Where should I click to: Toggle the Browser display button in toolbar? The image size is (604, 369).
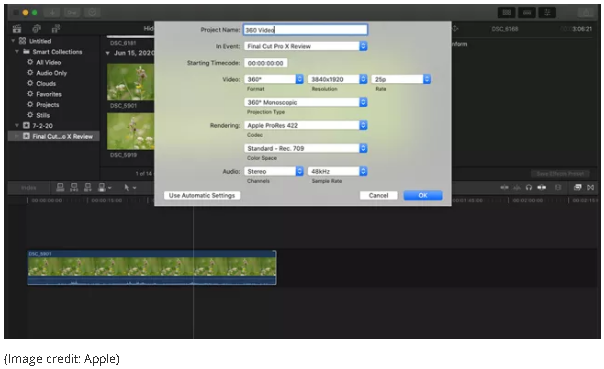point(507,12)
